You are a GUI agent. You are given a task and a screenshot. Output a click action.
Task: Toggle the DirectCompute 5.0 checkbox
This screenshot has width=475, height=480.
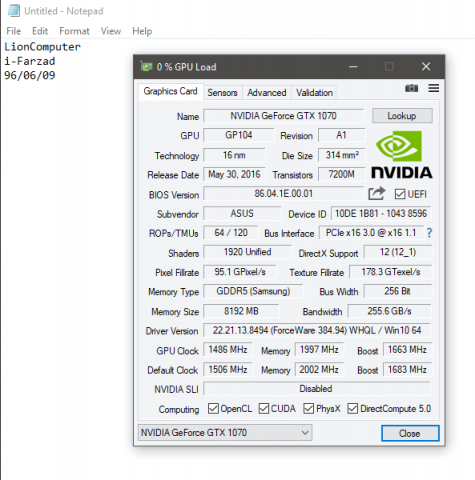pos(353,408)
